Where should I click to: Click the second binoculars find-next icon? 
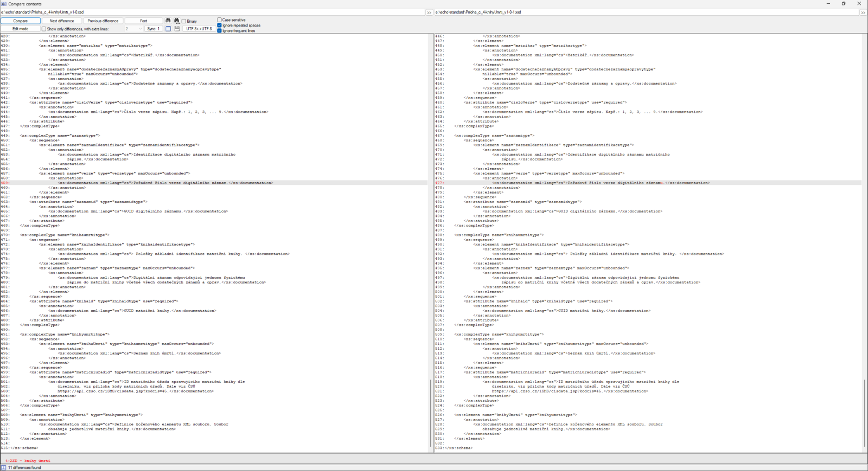coord(176,21)
